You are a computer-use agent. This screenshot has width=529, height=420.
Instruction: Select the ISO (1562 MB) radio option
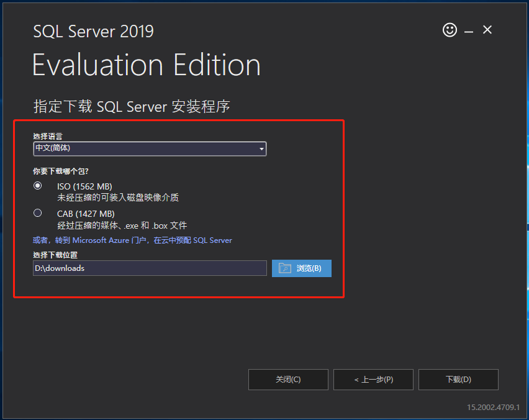[37, 186]
